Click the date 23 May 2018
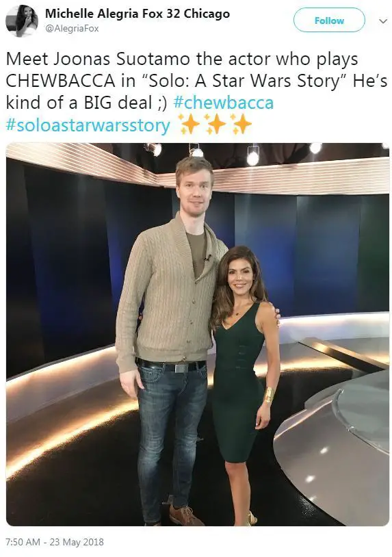Image resolution: width=392 pixels, height=557 pixels. tap(77, 542)
